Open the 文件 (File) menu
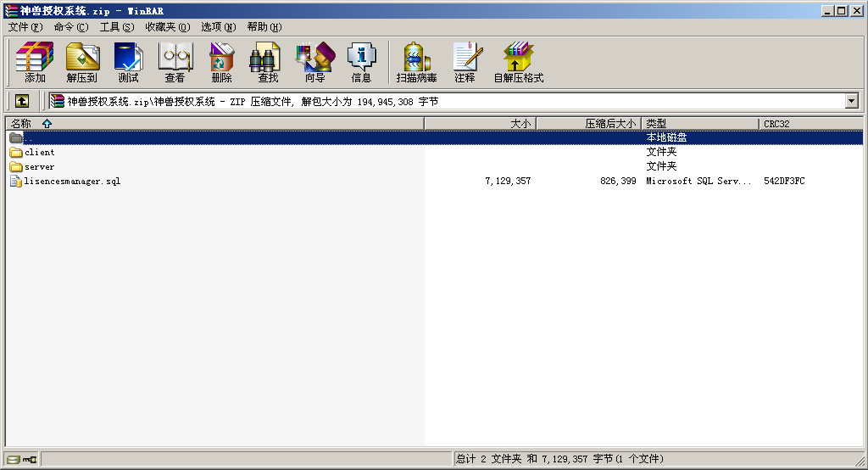Image resolution: width=868 pixels, height=470 pixels. [x=25, y=27]
